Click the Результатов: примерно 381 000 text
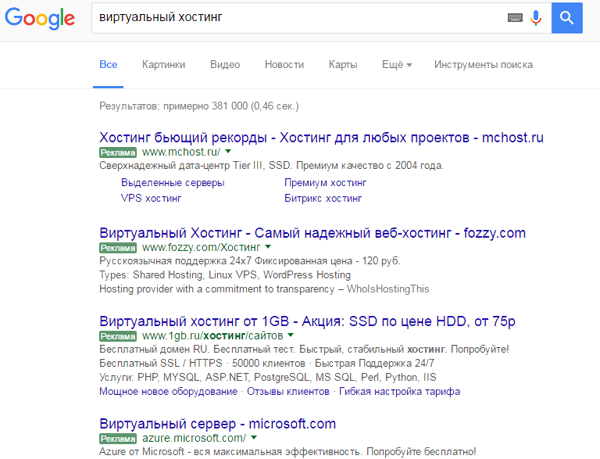Image resolution: width=600 pixels, height=459 pixels. click(x=199, y=106)
